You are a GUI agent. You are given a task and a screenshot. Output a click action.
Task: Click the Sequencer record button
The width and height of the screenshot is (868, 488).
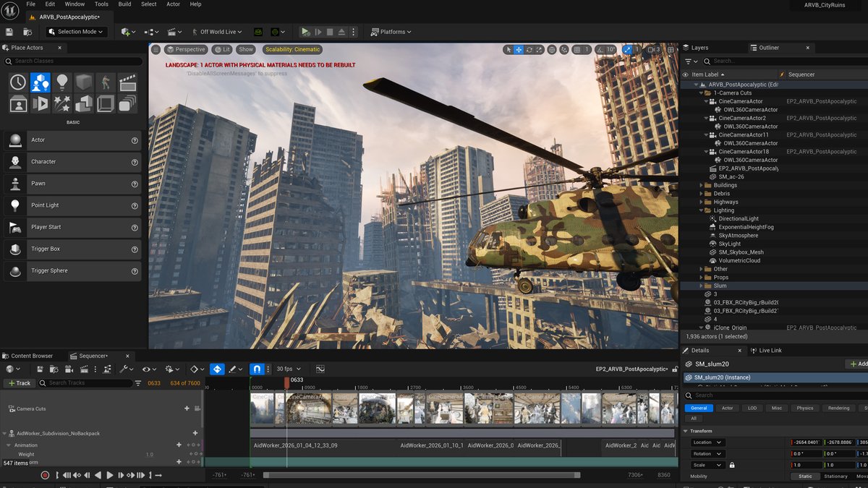click(x=45, y=475)
